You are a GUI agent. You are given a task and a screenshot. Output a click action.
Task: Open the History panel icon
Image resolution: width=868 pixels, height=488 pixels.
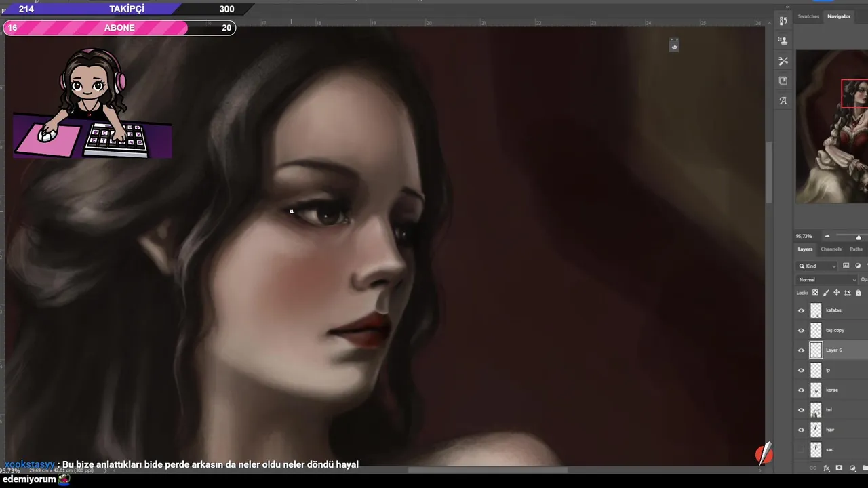[x=783, y=21]
